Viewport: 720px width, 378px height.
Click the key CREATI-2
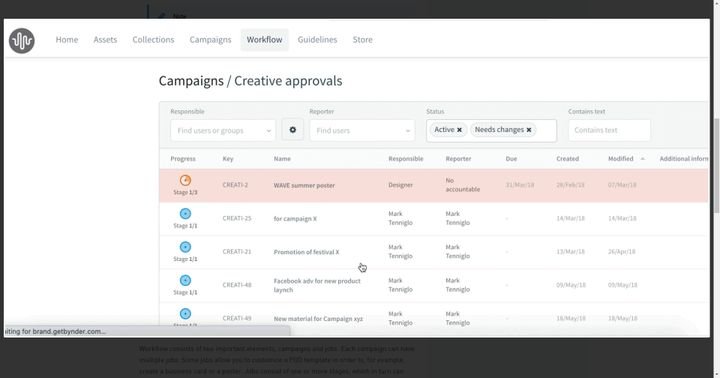point(235,185)
